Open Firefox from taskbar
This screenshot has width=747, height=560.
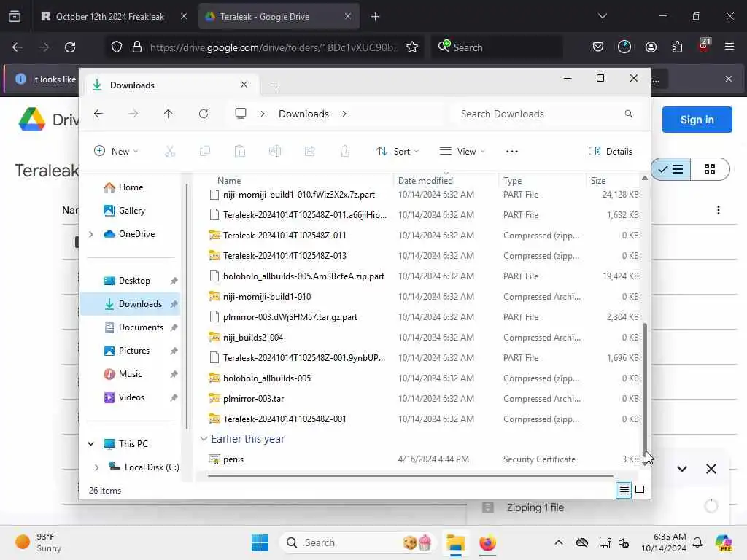pyautogui.click(x=487, y=542)
